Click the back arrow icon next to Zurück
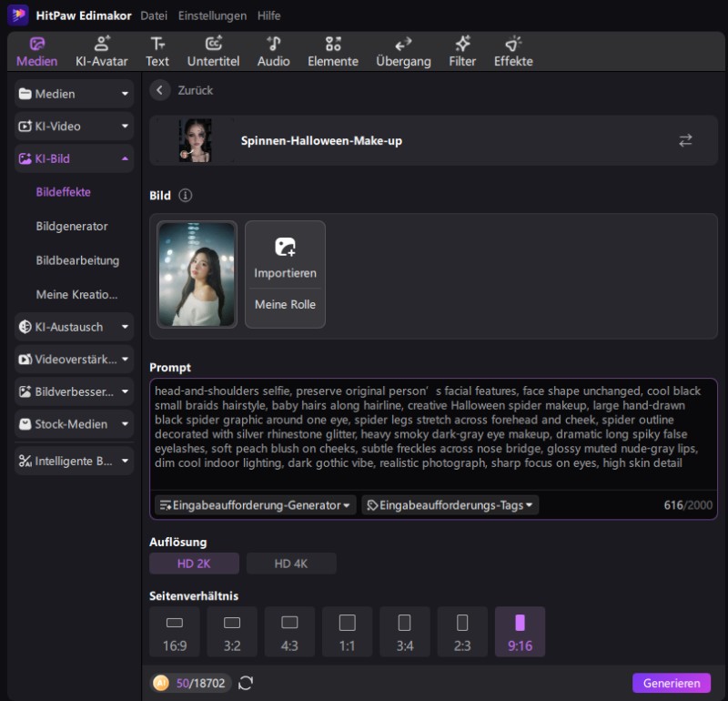Image resolution: width=728 pixels, height=701 pixels. pyautogui.click(x=160, y=90)
